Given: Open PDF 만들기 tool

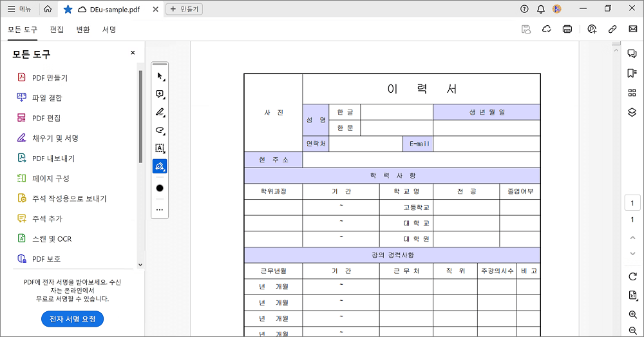Looking at the screenshot, I should pyautogui.click(x=43, y=78).
